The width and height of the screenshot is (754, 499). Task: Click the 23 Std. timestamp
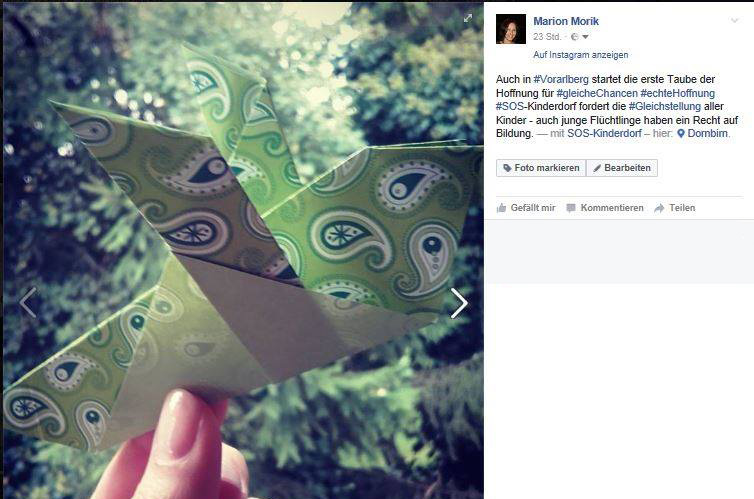(x=547, y=37)
